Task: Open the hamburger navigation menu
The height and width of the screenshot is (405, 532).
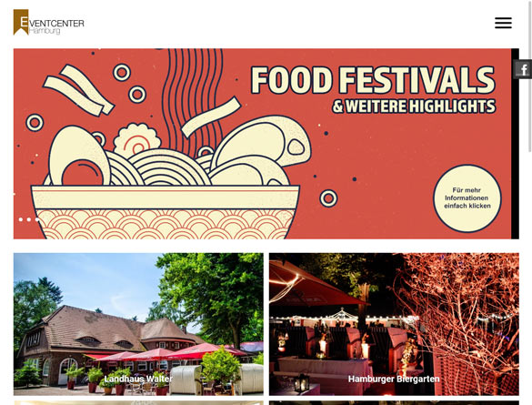Action: click(x=503, y=23)
